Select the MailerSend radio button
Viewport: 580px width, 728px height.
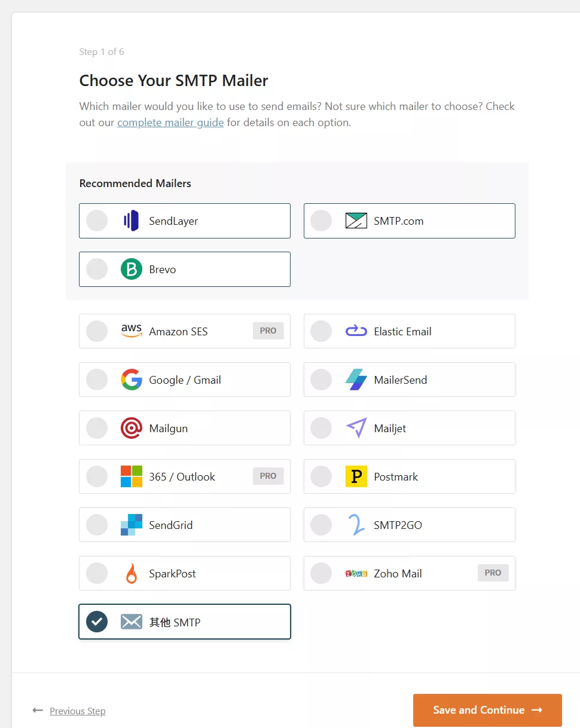(321, 380)
